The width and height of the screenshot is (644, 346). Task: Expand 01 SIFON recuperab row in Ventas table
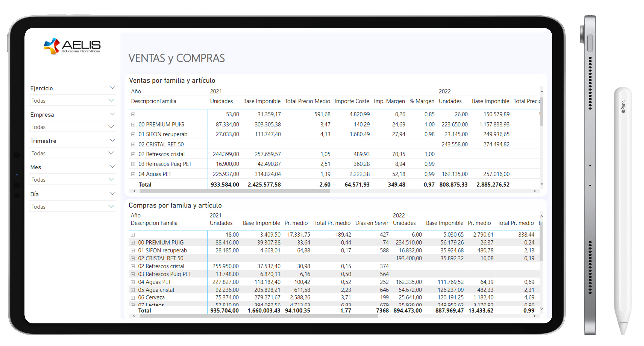click(133, 134)
